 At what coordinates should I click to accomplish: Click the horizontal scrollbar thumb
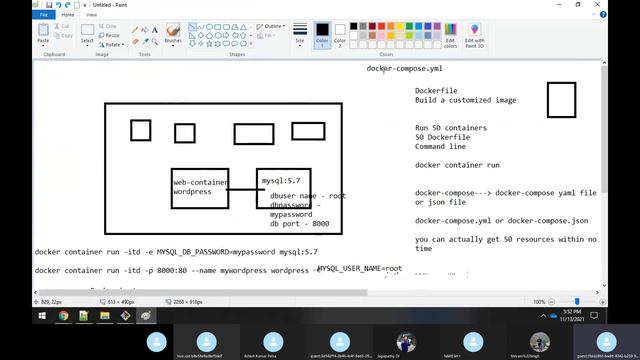[203, 292]
